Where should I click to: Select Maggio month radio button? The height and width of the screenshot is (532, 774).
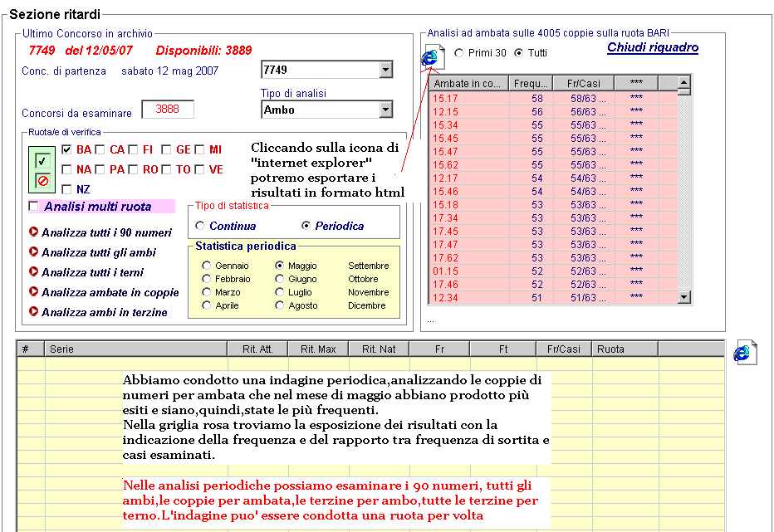tap(279, 265)
